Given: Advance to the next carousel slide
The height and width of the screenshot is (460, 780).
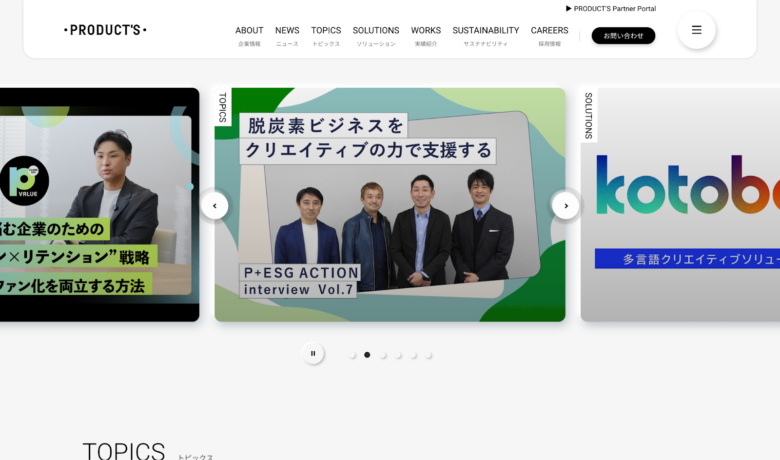Looking at the screenshot, I should click(566, 205).
